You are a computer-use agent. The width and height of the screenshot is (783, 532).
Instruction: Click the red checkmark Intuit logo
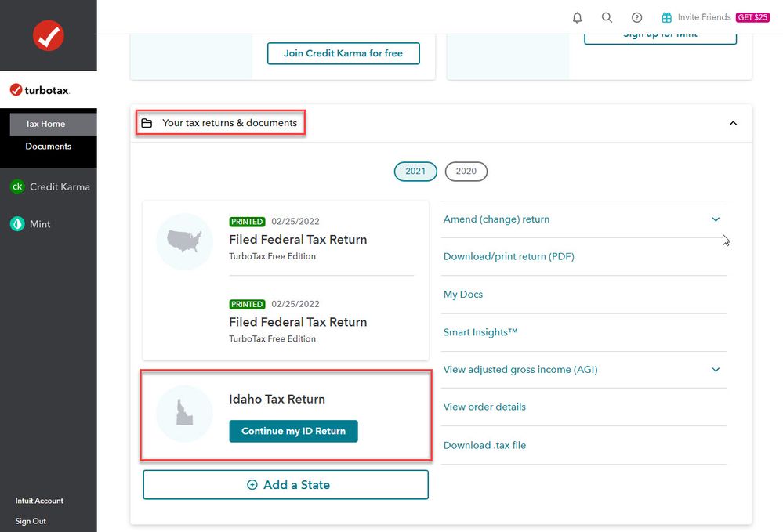pos(49,35)
